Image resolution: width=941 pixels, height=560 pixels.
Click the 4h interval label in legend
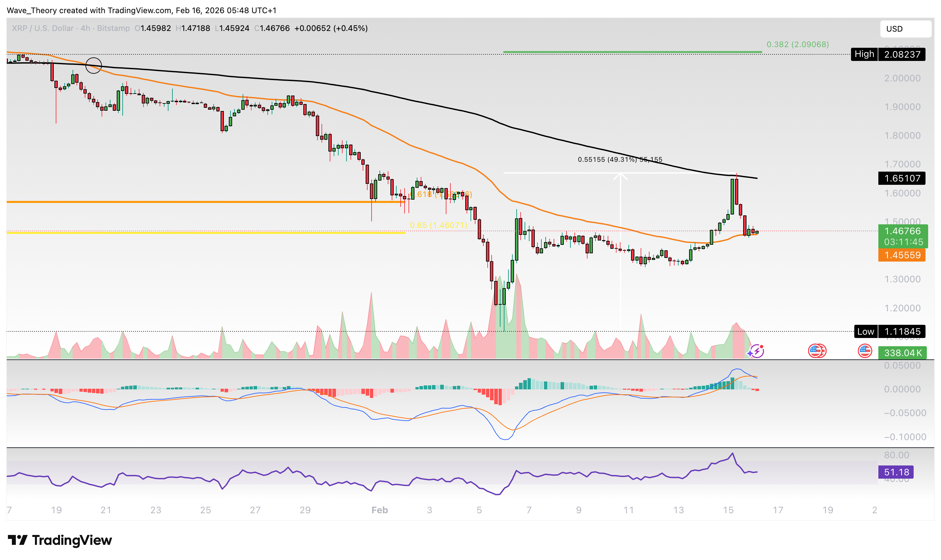(x=85, y=28)
